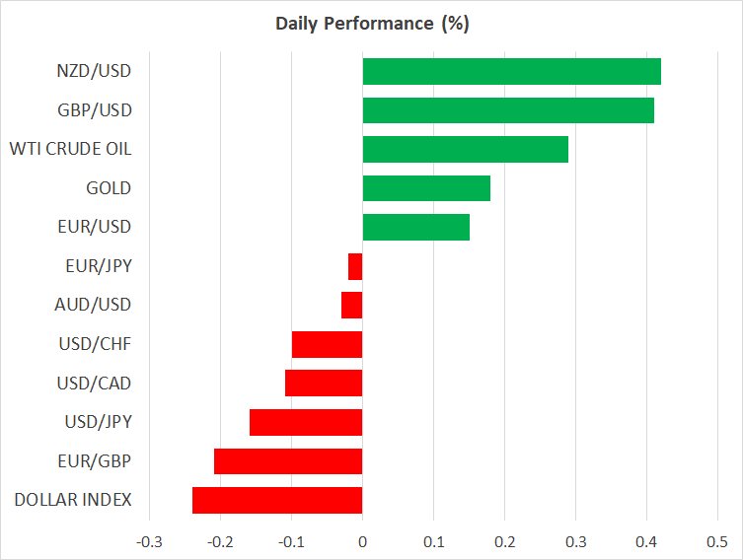Viewport: 743px width, 560px height.
Task: Click the small red EUR/JPY bar
Action: point(355,266)
